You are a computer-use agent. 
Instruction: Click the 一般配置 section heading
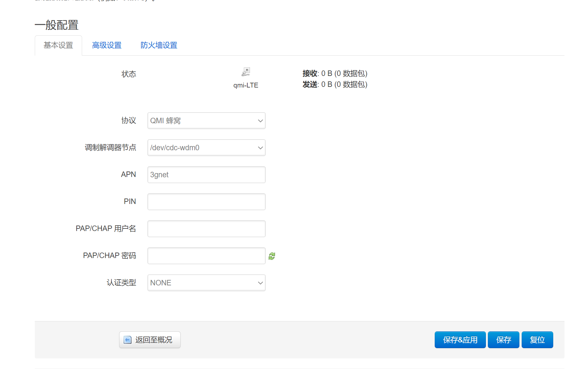pos(57,25)
